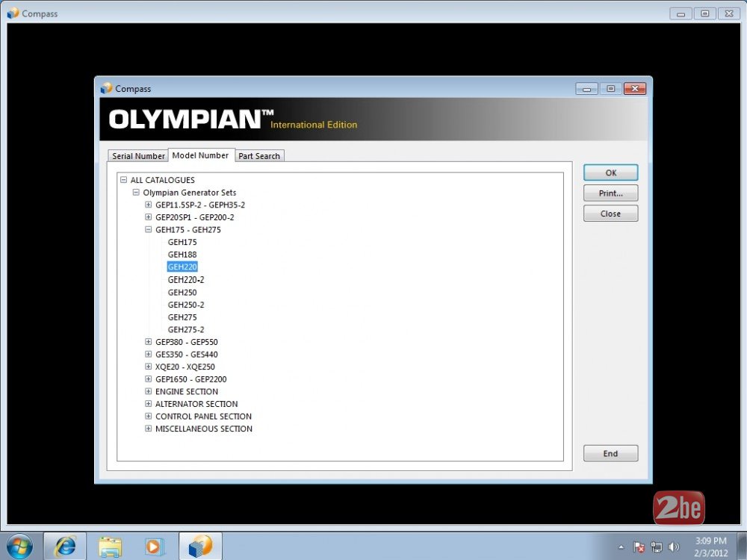Click the network status tray icon
Screen dimensions: 747x560
(657, 547)
